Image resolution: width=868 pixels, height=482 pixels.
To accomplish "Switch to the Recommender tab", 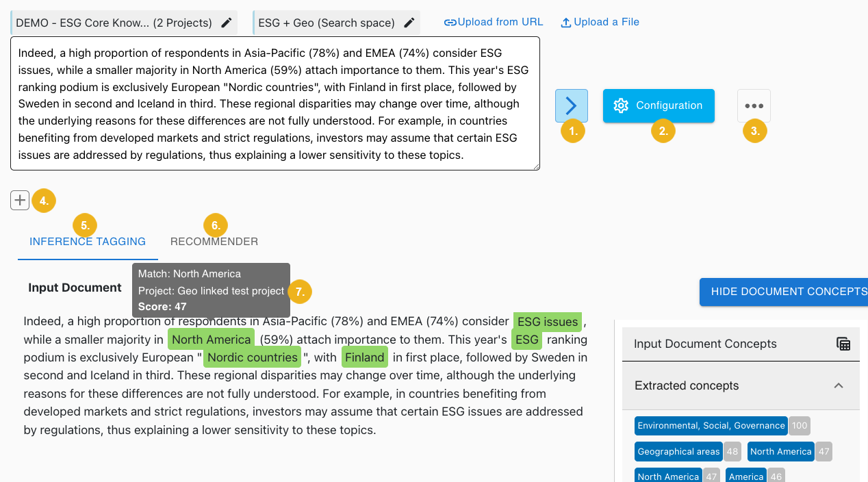I will 214,241.
